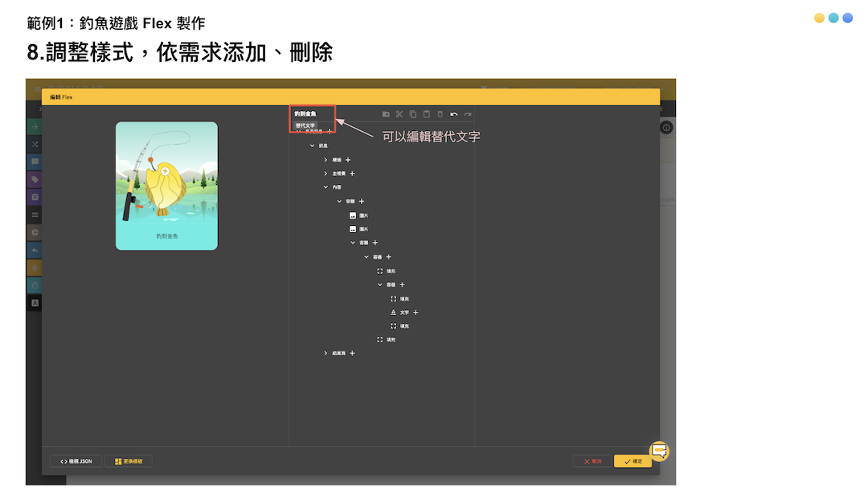This screenshot has width=868, height=495.
Task: Click the pie chart icon in background sidebar
Action: (x=35, y=232)
